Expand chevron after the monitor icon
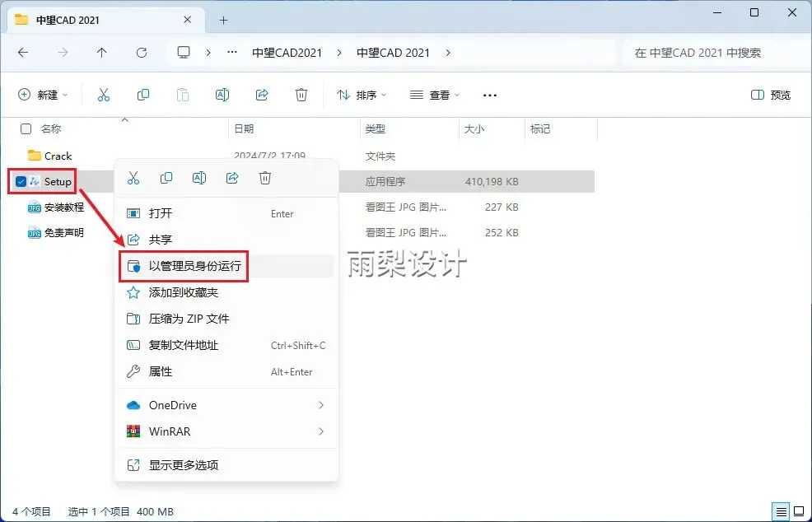Image resolution: width=812 pixels, height=522 pixels. (208, 53)
